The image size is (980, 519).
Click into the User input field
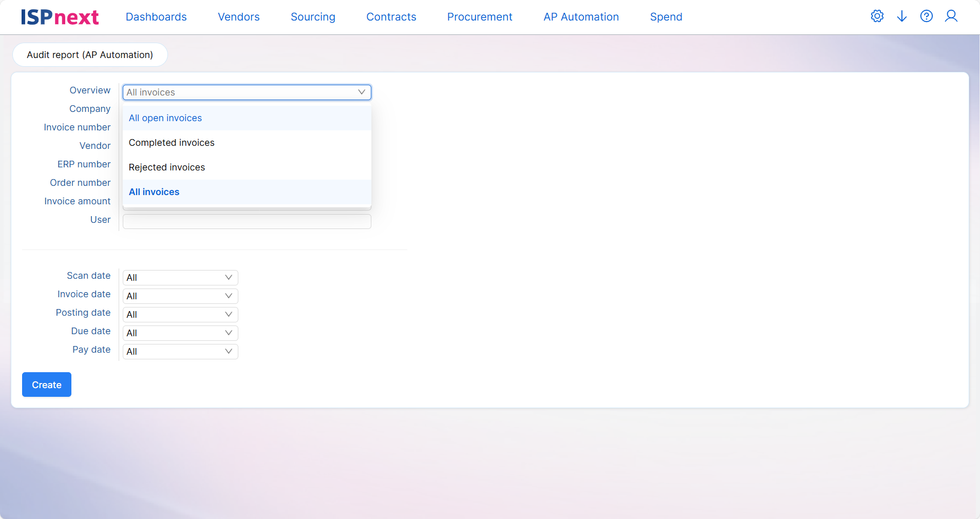point(247,222)
